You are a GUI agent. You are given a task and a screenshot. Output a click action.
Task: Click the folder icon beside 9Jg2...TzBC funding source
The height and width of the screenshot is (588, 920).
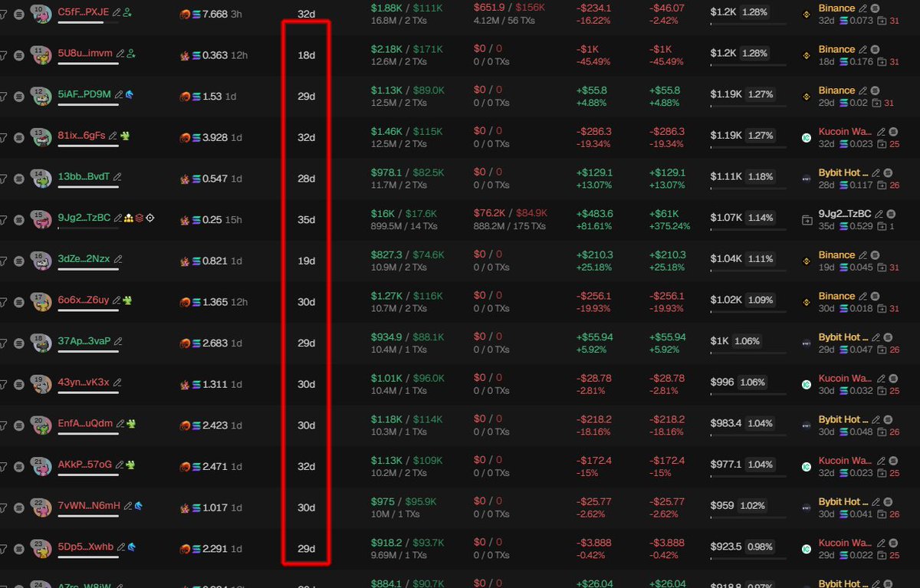click(807, 220)
